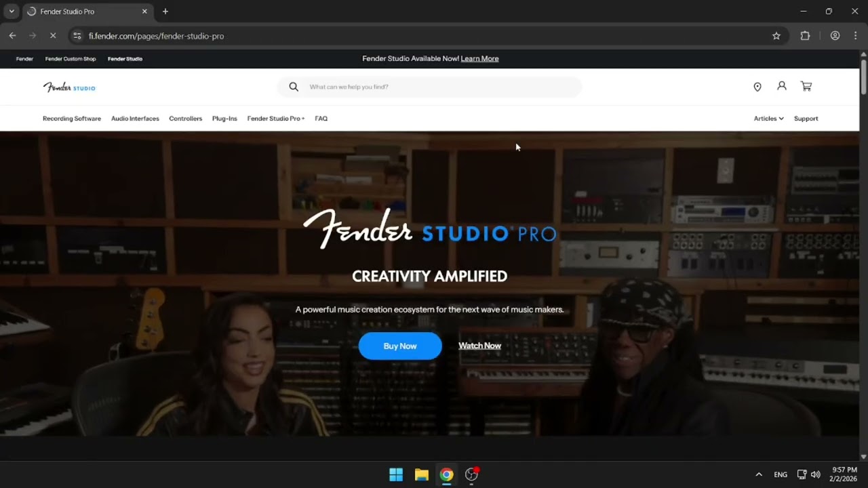
Task: Open the Recording Software menu
Action: [x=72, y=119]
